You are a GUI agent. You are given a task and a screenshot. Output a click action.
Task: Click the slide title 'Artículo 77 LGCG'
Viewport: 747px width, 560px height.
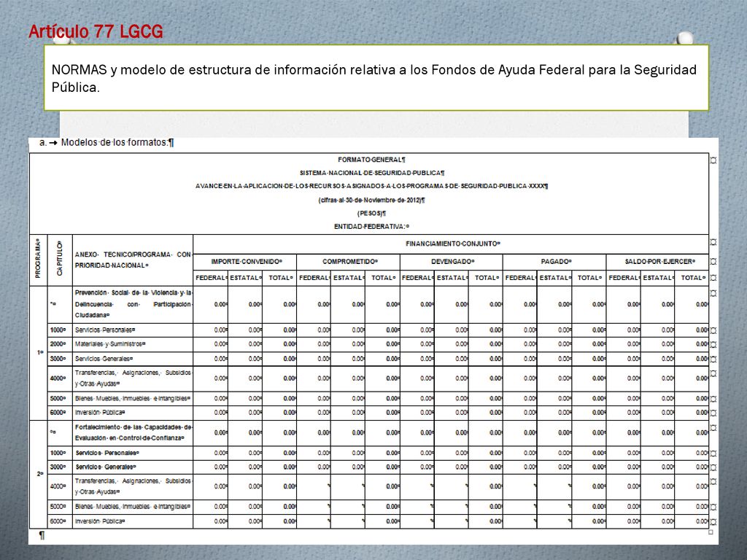[96, 32]
